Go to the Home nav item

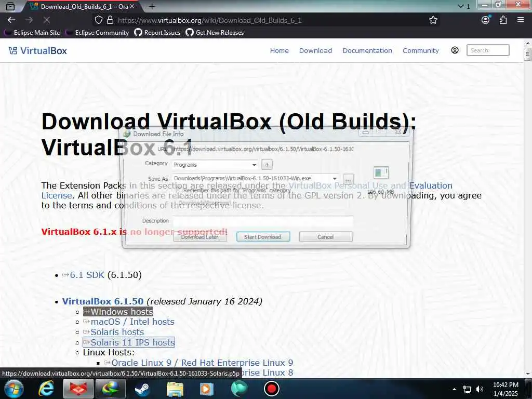click(279, 50)
